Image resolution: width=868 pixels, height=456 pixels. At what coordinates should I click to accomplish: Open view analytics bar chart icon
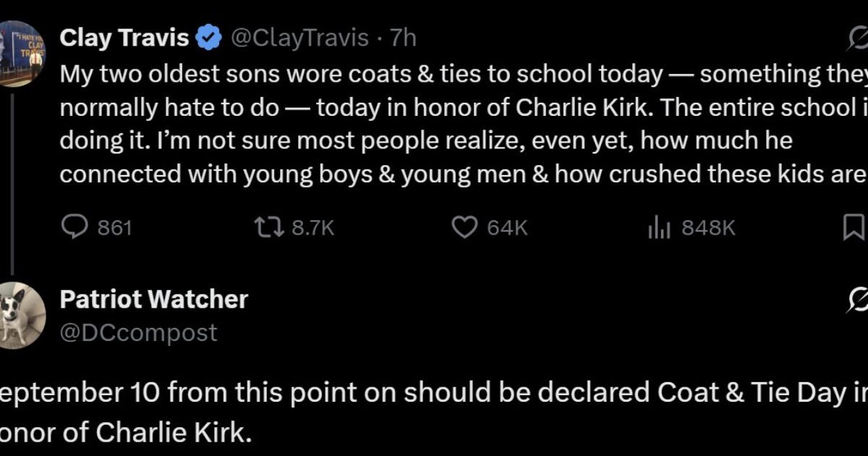[x=660, y=228]
